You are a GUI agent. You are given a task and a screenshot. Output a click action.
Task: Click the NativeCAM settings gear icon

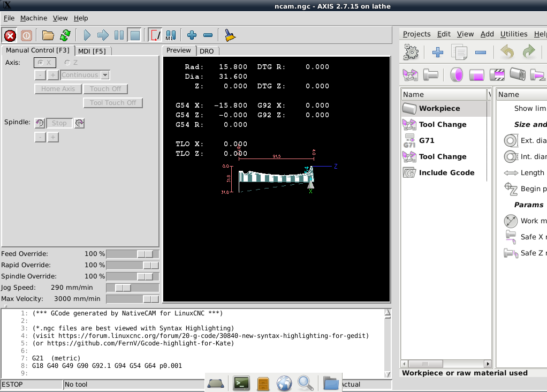point(411,52)
